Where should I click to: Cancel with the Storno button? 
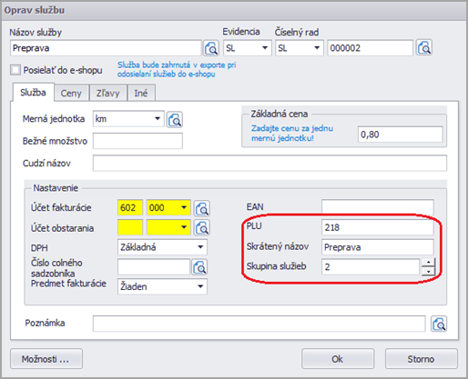(x=421, y=359)
